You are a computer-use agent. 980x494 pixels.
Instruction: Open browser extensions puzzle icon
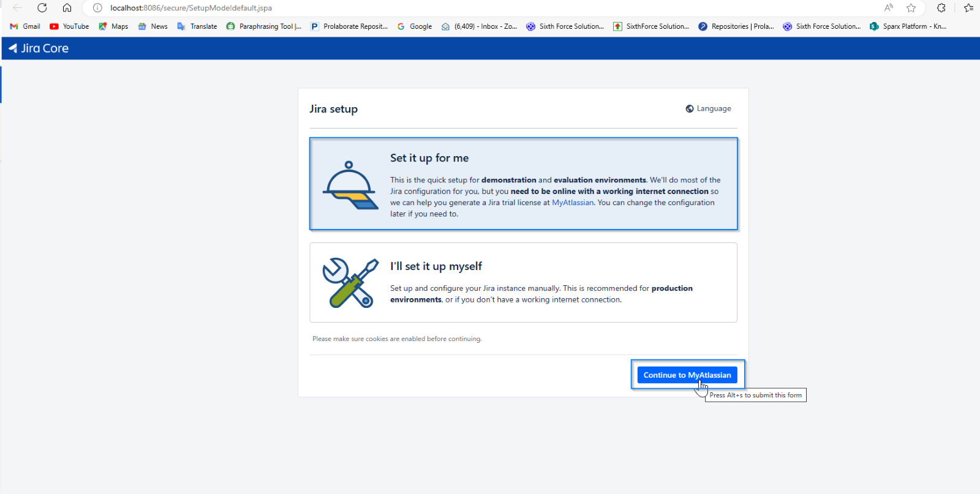click(x=941, y=8)
